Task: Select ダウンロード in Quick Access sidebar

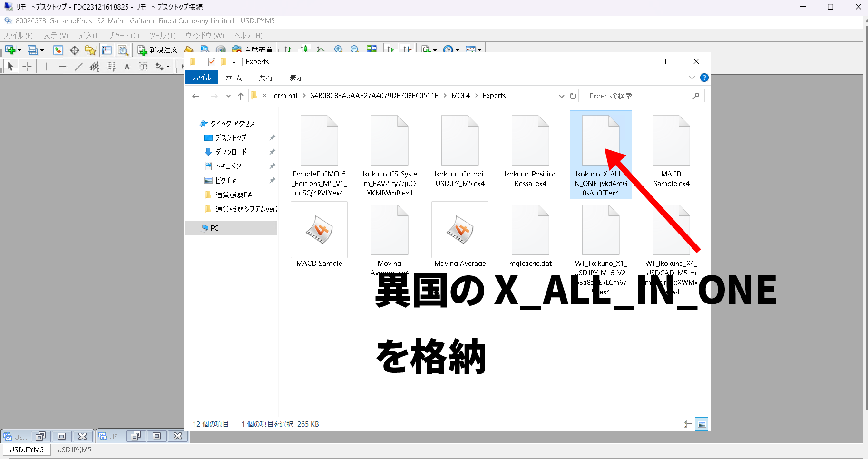Action: pos(231,152)
